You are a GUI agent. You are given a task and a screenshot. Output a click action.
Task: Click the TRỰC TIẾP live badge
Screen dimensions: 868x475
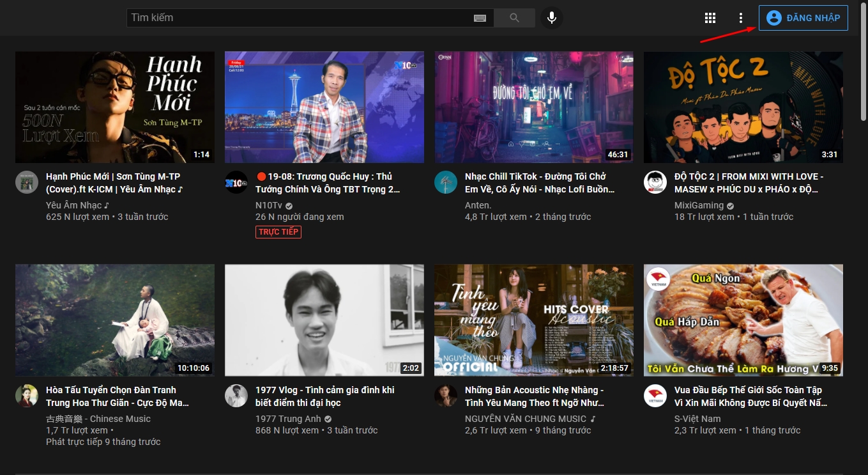[278, 231]
